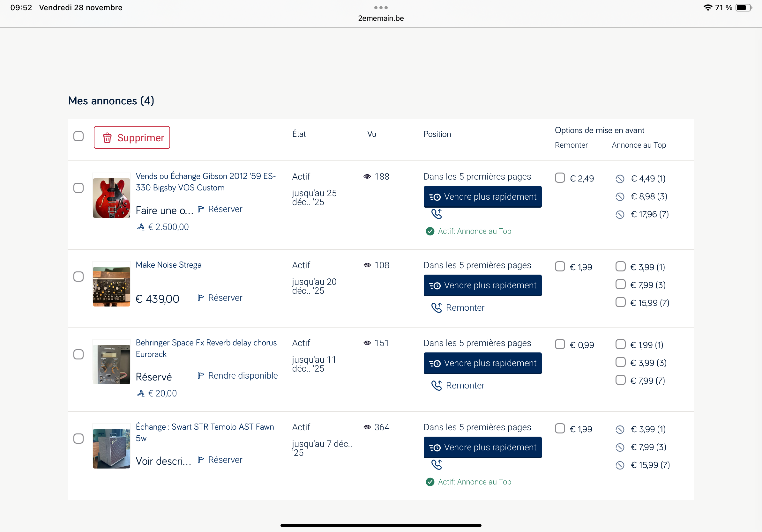Click Réserver for the Gibson ES-330 listing

(225, 209)
